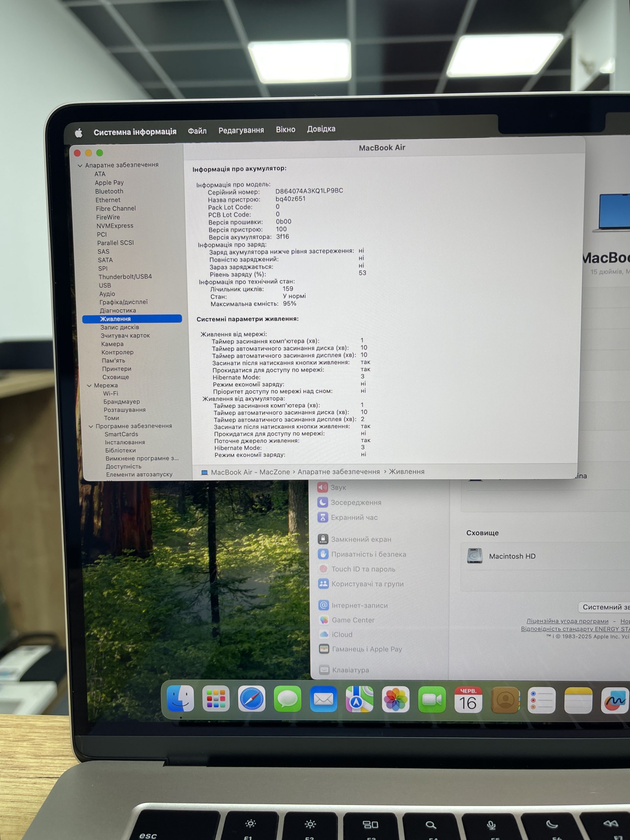Viewport: 630px width, 840px height.
Task: Open the Редагування menu
Action: (x=241, y=130)
